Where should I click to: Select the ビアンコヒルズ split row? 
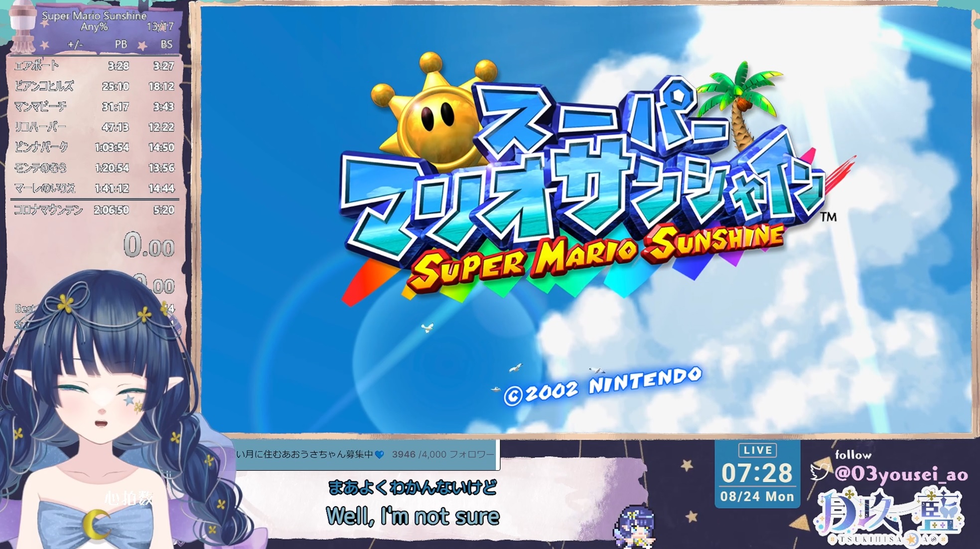pos(94,86)
